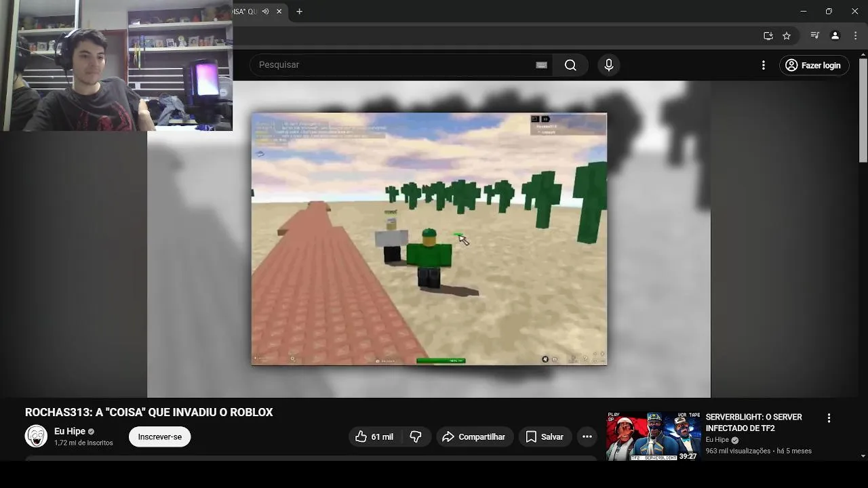Click the Inscrever-se subscribe button
This screenshot has height=488, width=868.
[160, 437]
